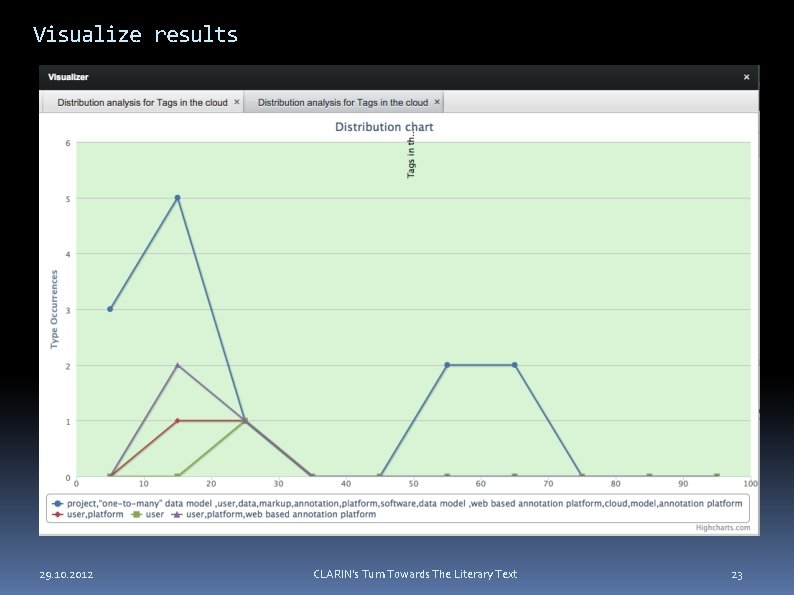Toggle the blue 'project' legend series
Image resolution: width=794 pixels, height=595 pixels.
pos(398,504)
